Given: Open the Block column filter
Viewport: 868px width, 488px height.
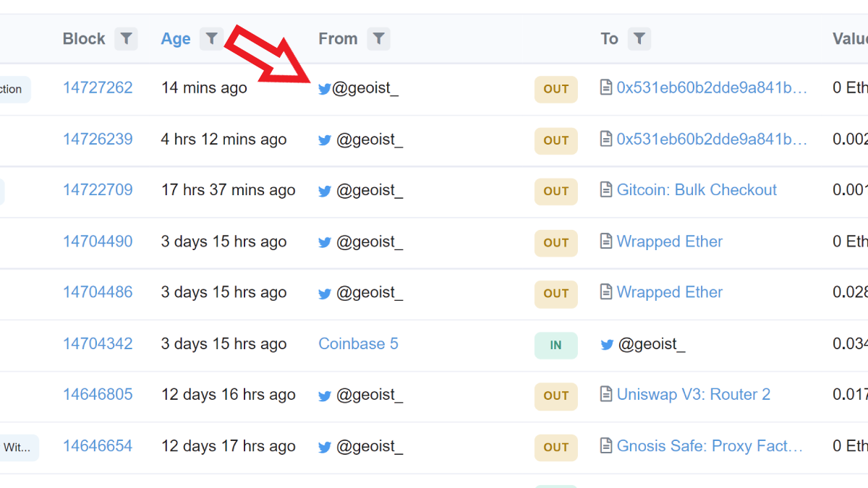Looking at the screenshot, I should coord(126,39).
